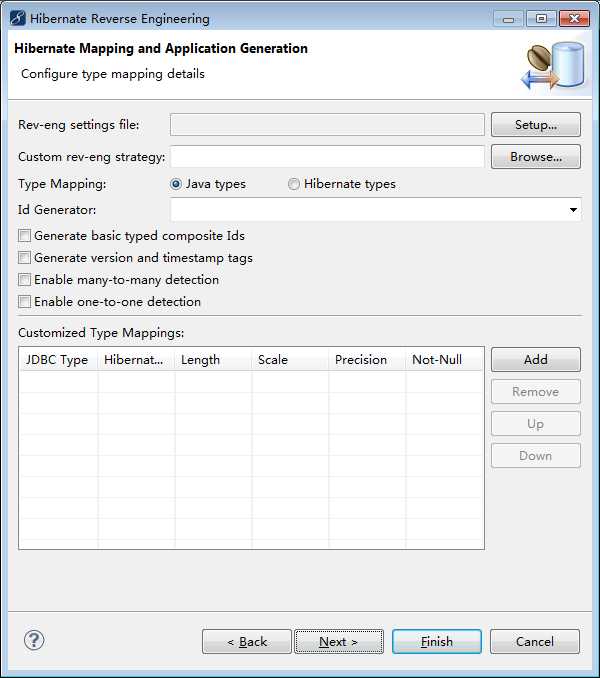Cancel the wizard dialog
Image resolution: width=600 pixels, height=678 pixels.
535,642
